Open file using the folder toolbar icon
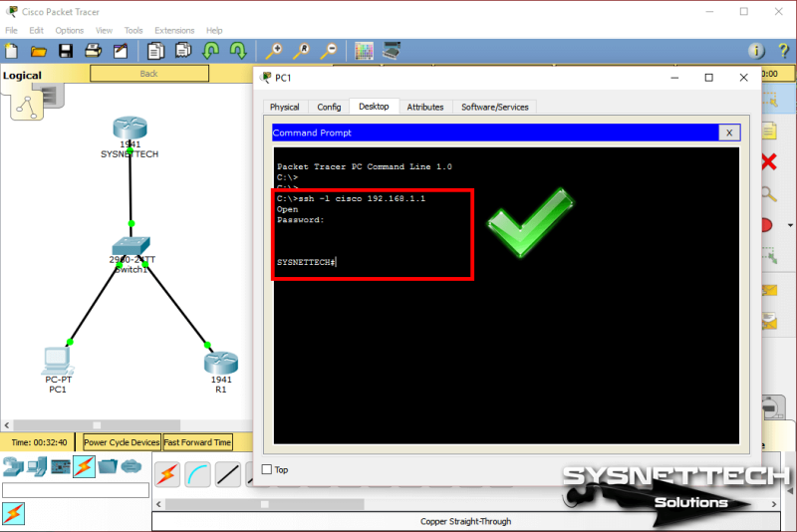 (38, 52)
